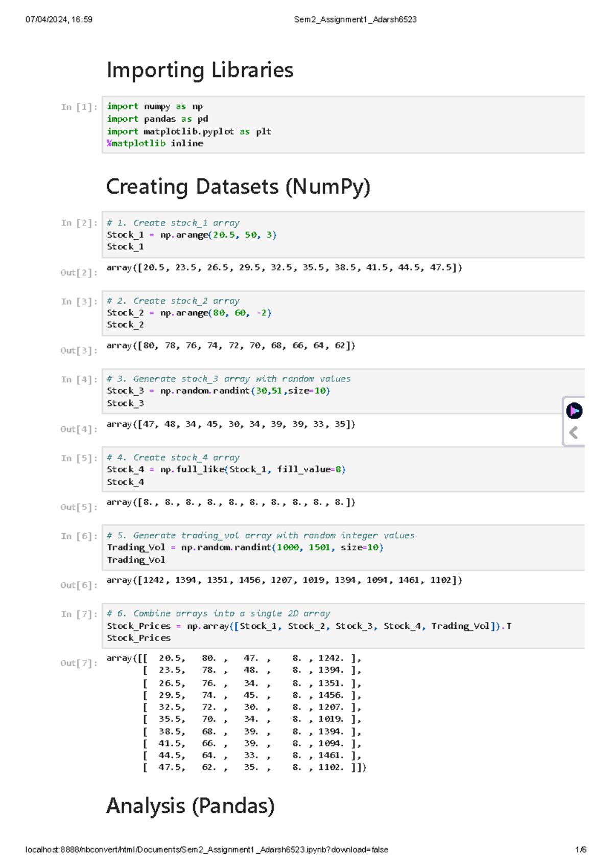Click the 2D array row ending 1019.

click(252, 719)
